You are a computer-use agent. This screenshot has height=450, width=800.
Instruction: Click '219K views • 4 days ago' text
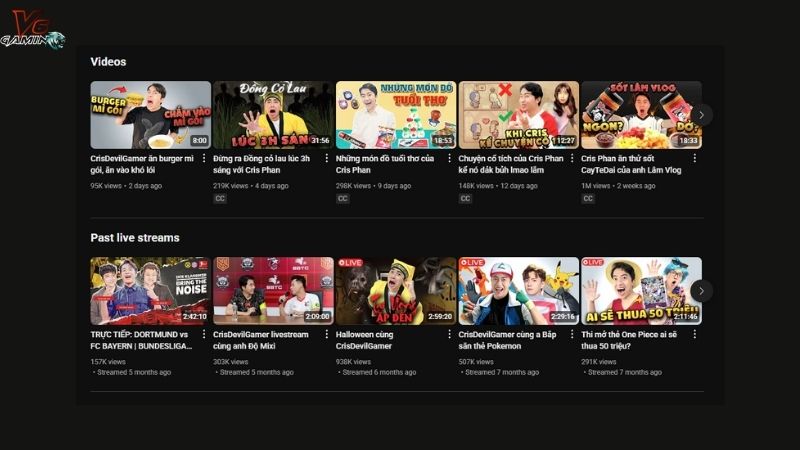click(x=251, y=186)
